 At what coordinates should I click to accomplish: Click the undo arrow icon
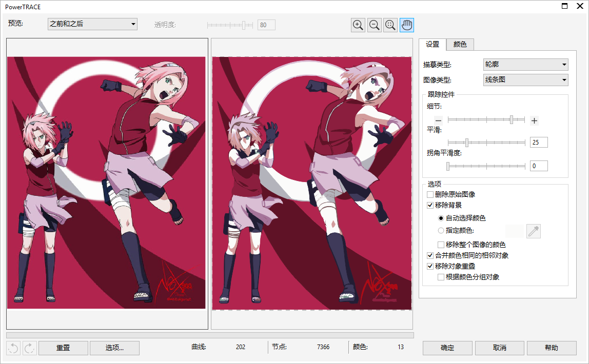(13, 348)
